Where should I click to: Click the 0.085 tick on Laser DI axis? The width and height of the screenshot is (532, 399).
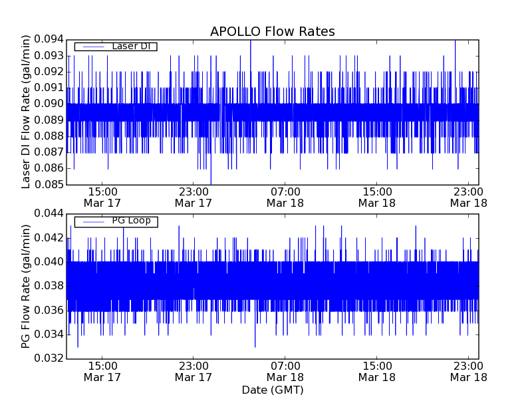click(49, 184)
